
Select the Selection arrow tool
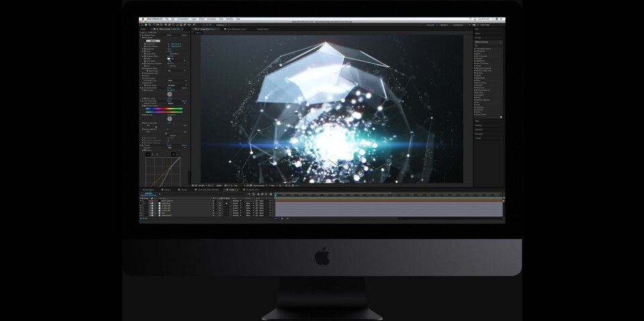point(142,25)
